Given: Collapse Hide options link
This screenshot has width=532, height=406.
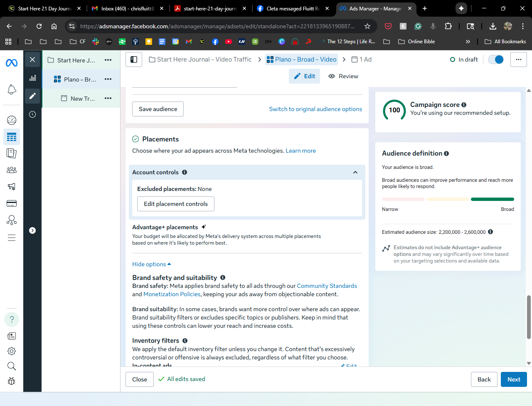Looking at the screenshot, I should pos(151,264).
